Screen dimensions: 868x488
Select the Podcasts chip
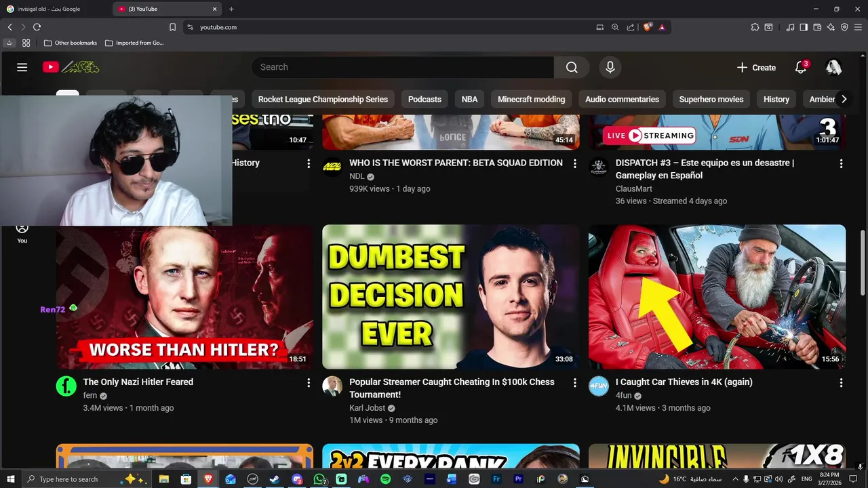click(x=425, y=99)
